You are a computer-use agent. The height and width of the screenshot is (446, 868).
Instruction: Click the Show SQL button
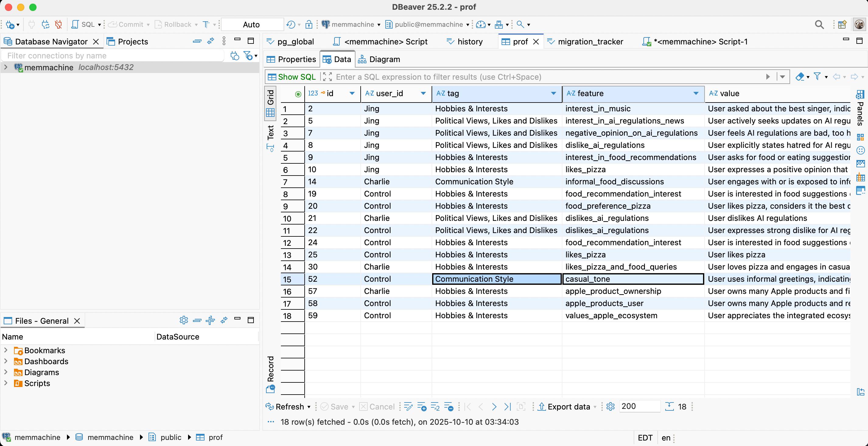tap(292, 77)
